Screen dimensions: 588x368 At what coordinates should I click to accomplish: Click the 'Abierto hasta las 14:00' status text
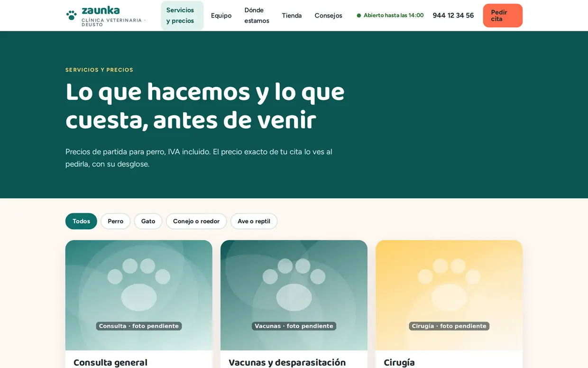click(x=394, y=16)
